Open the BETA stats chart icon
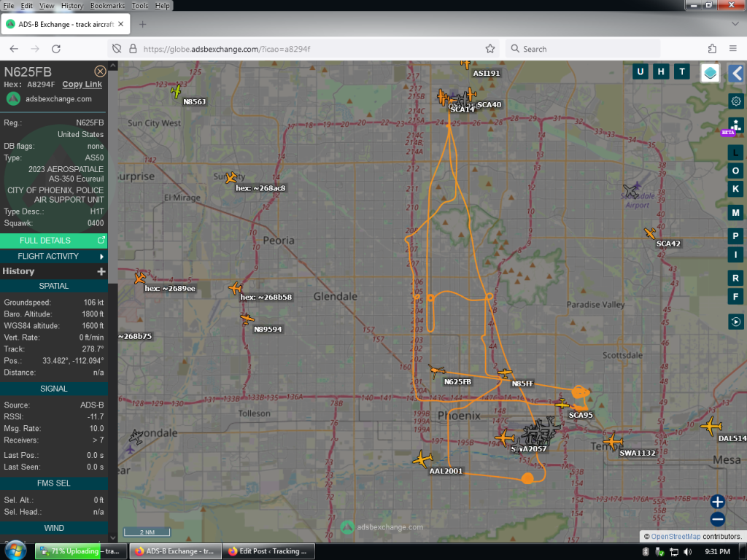 click(x=736, y=126)
